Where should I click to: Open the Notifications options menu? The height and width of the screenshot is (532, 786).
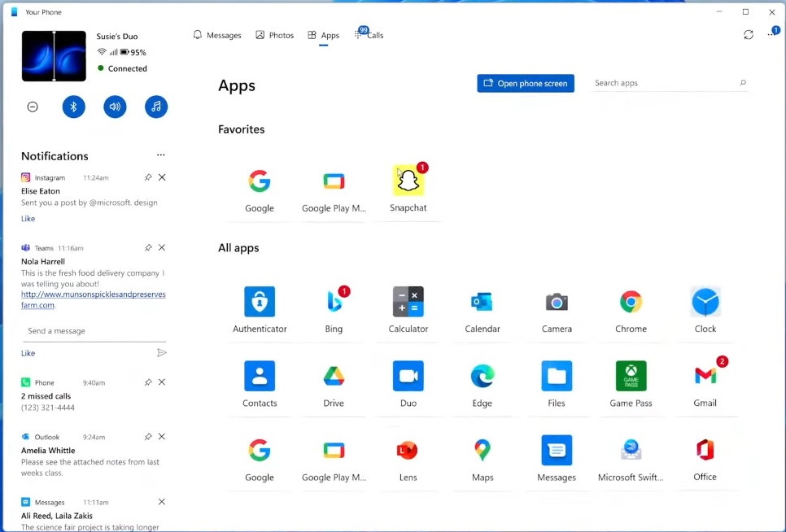160,155
